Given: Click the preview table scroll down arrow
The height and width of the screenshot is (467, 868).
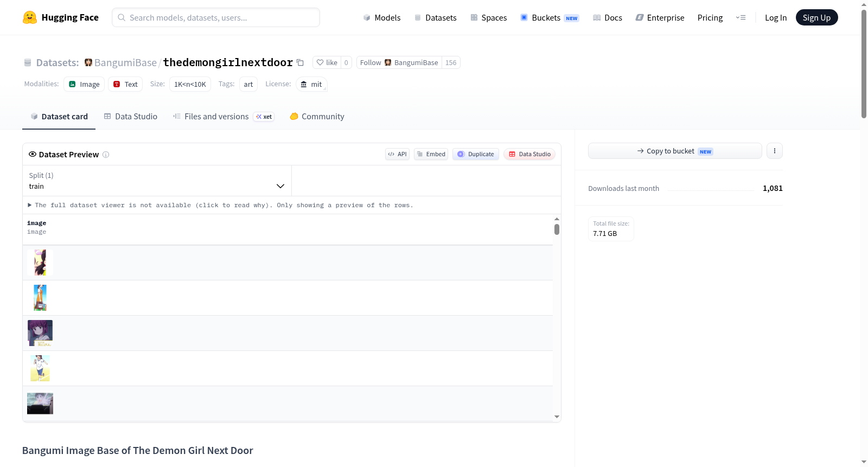Looking at the screenshot, I should pyautogui.click(x=557, y=417).
